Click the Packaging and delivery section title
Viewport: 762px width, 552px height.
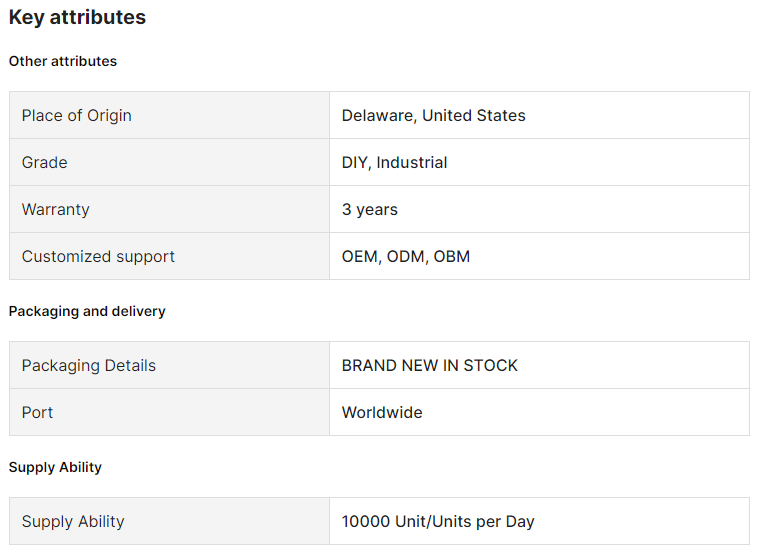point(87,311)
